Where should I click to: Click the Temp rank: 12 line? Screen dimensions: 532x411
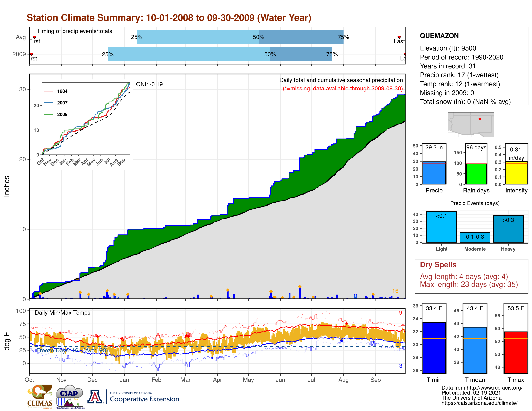[460, 84]
